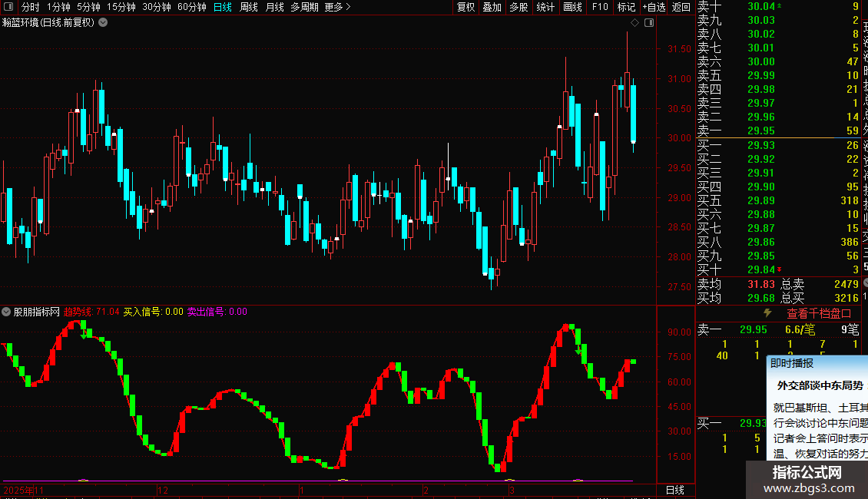Screen dimensions: 868x499
Task: Select the 卖五 29.99 ask row
Action: click(778, 75)
